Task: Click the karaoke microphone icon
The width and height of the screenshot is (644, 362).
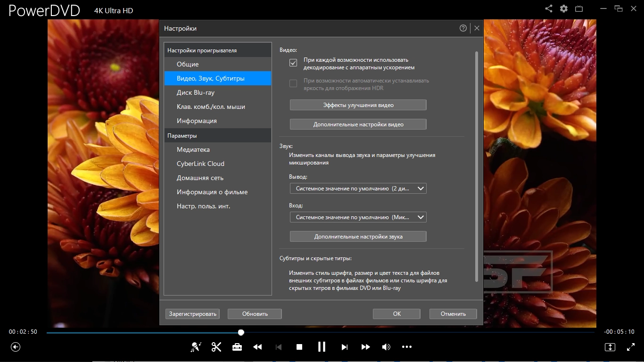Action: tap(196, 347)
